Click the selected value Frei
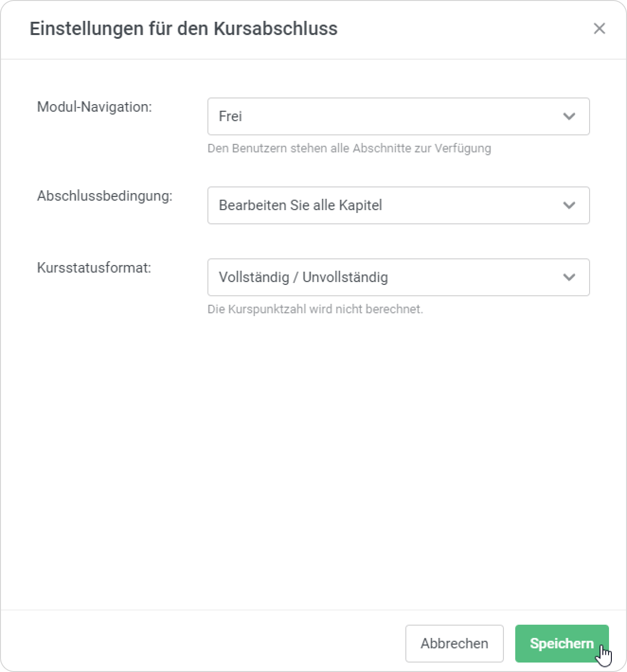The image size is (627, 672). pos(231,116)
